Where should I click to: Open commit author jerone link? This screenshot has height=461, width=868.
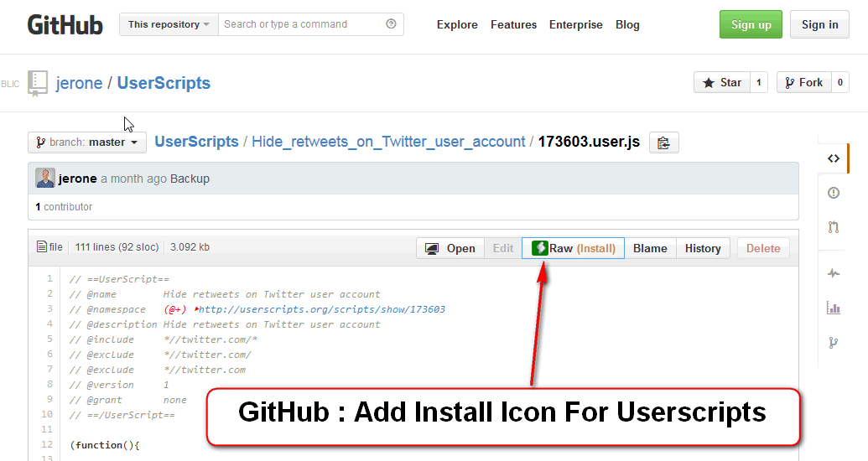click(77, 179)
